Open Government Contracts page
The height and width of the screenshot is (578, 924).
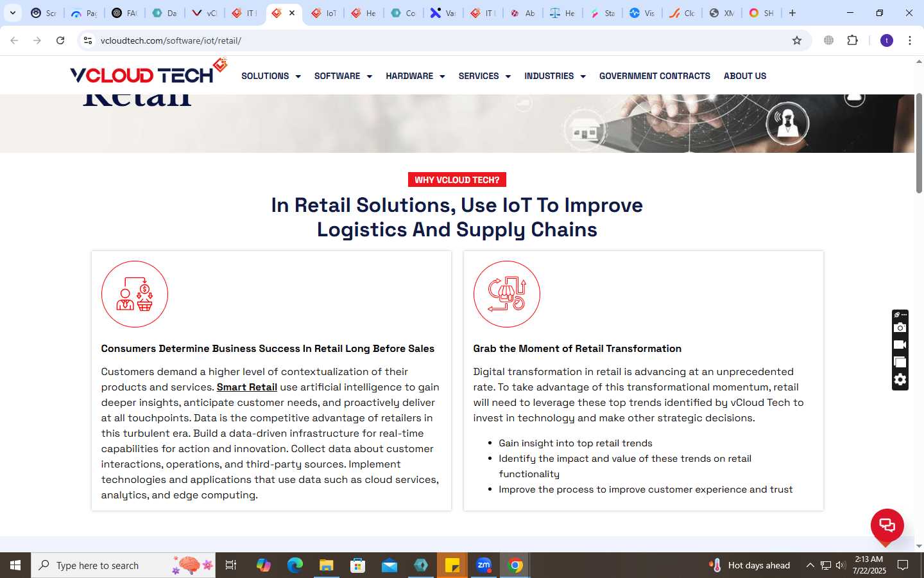654,76
